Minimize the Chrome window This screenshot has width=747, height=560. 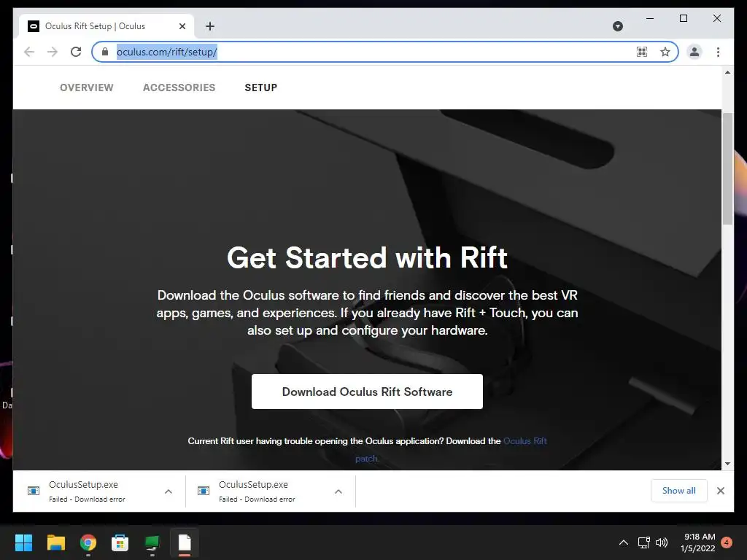coord(650,18)
